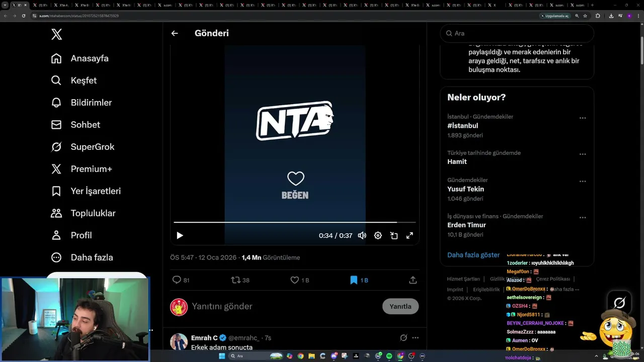Like the post with 1 B likes
The height and width of the screenshot is (362, 644).
[300, 280]
